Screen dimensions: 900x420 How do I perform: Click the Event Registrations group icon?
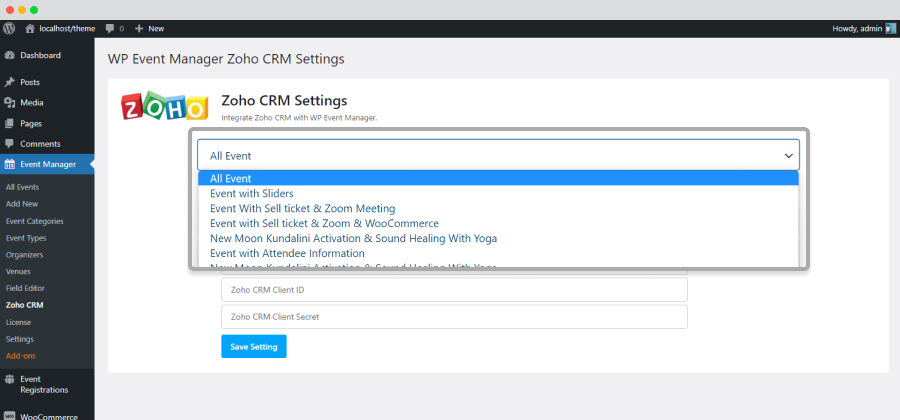click(x=9, y=379)
